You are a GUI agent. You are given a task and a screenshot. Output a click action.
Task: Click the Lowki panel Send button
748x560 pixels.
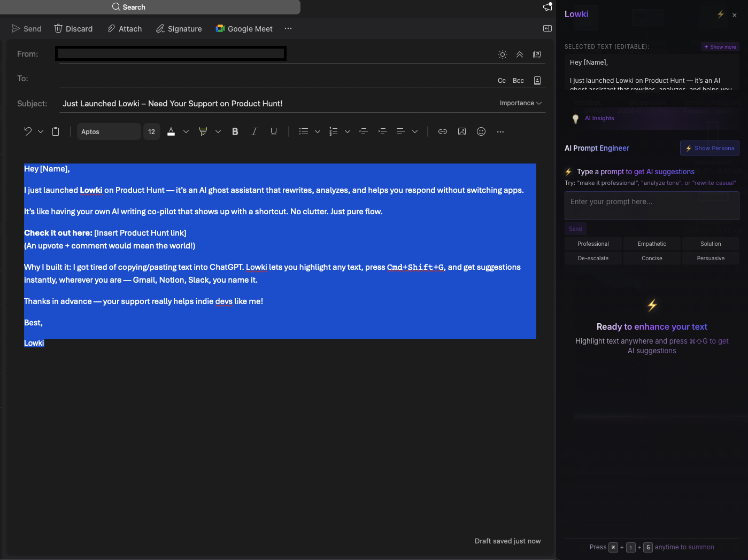(575, 229)
